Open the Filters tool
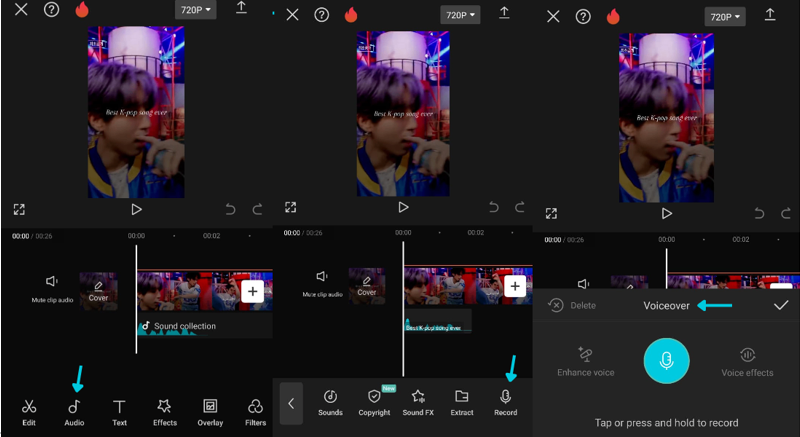800x437 pixels. point(255,411)
